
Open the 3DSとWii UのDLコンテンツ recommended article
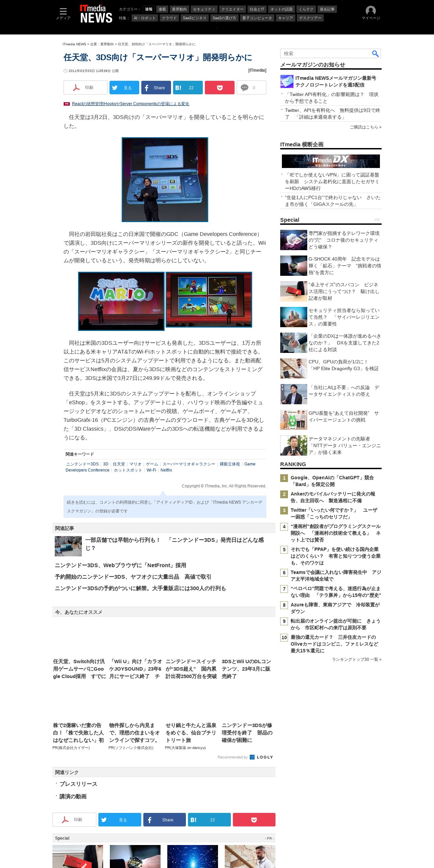[246, 669]
